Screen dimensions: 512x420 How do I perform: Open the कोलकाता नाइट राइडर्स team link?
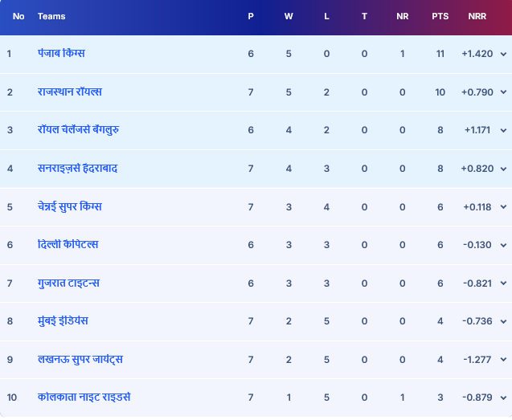pyautogui.click(x=84, y=397)
